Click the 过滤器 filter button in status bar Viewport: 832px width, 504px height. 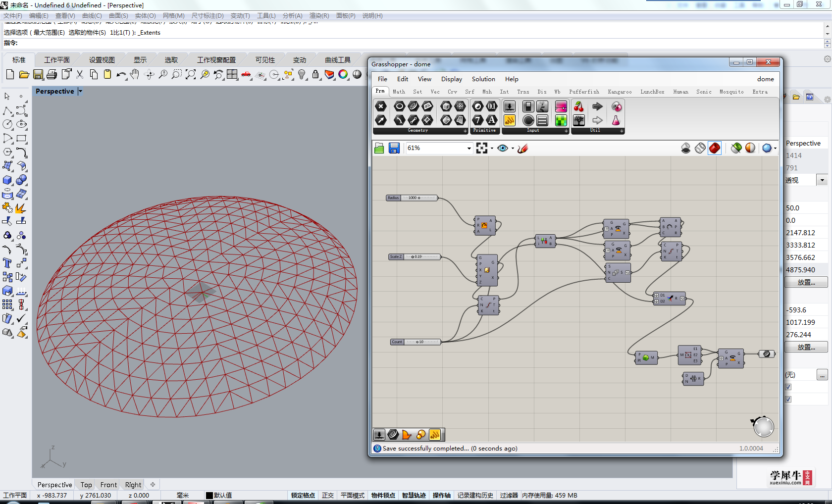pos(509,495)
